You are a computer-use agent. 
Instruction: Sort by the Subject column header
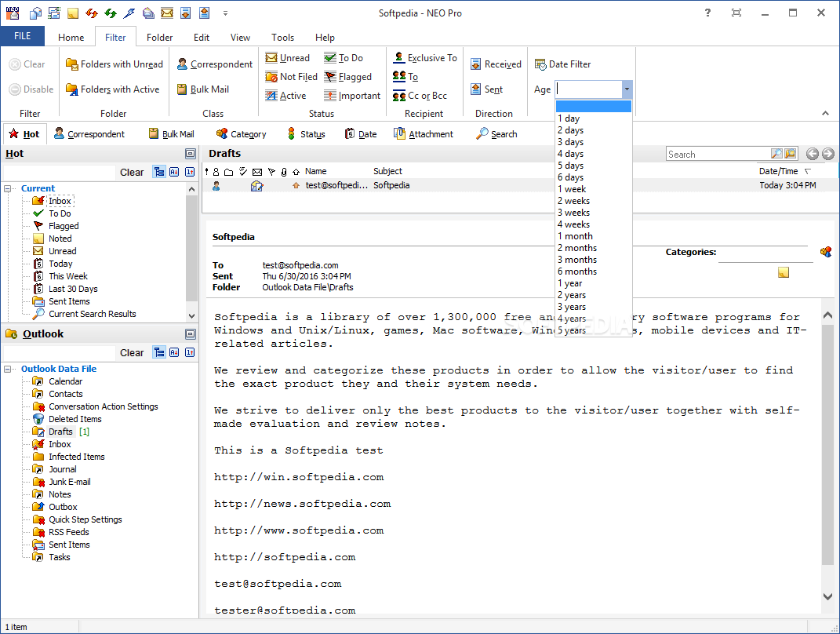(x=388, y=171)
